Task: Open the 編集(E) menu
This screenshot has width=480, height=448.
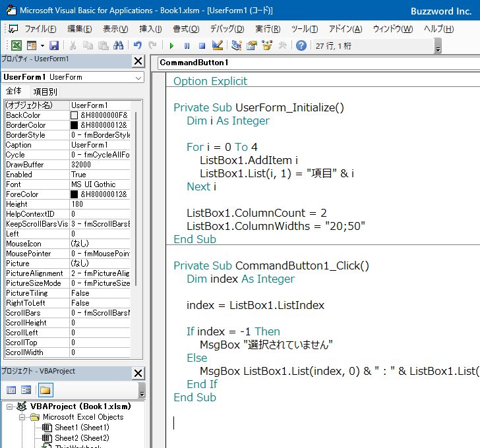Action: pos(80,29)
